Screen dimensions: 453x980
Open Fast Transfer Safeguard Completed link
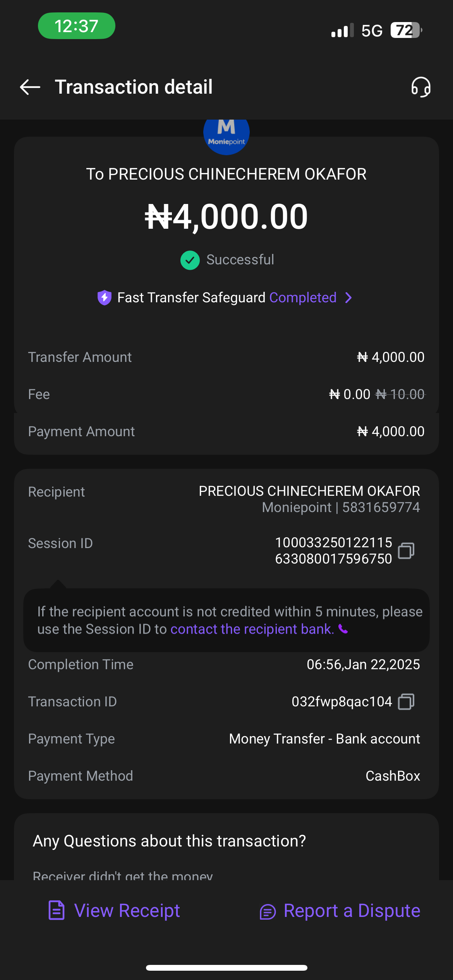[303, 298]
